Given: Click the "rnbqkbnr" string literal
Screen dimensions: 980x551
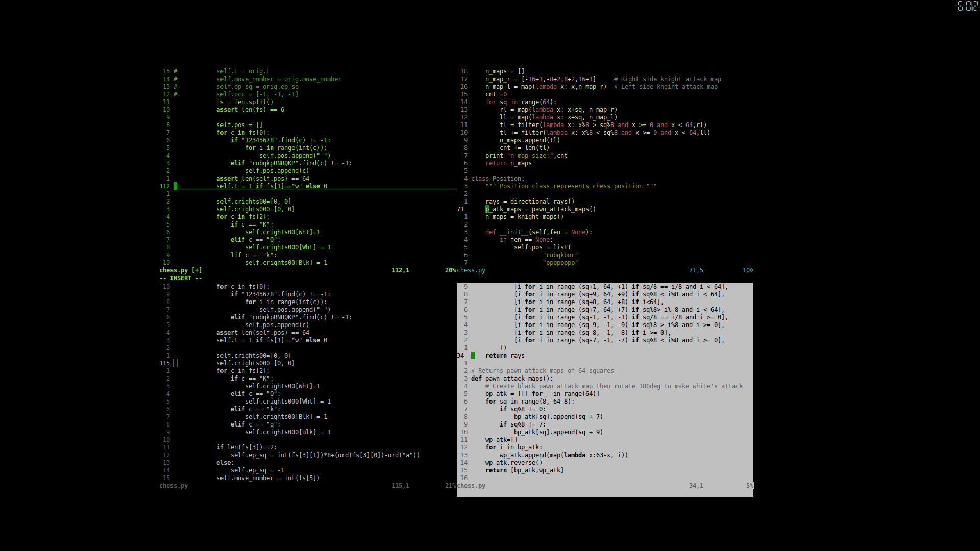Looking at the screenshot, I should pos(560,255).
